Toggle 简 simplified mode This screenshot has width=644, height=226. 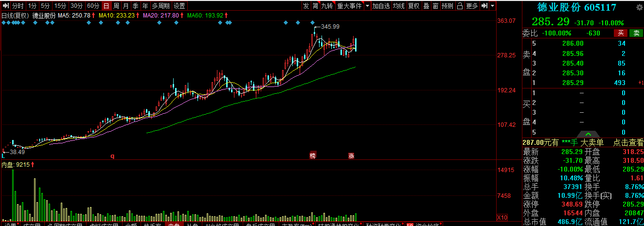pyautogui.click(x=316, y=6)
